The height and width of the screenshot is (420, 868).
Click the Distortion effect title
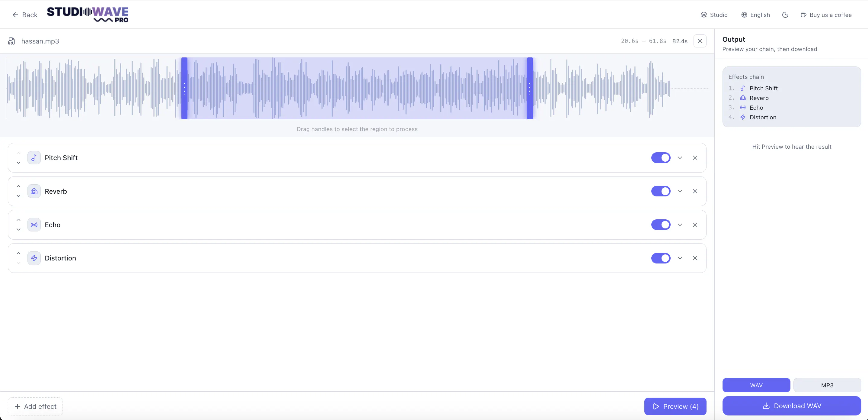click(x=60, y=258)
